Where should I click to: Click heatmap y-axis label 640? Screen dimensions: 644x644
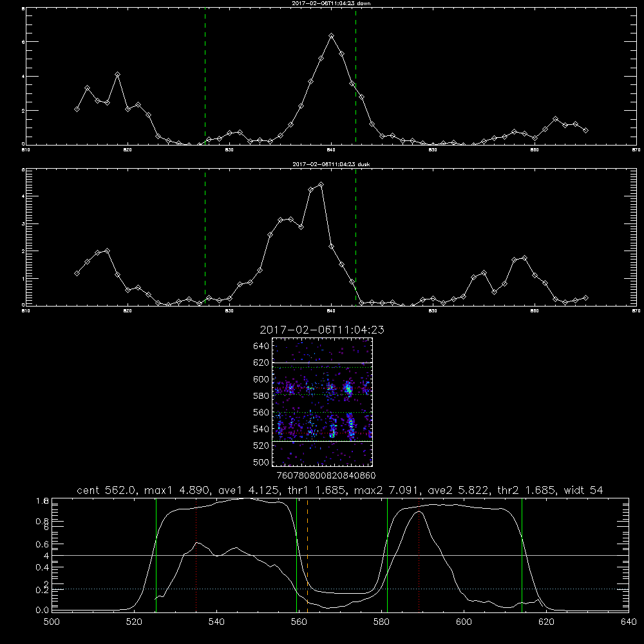pos(261,346)
